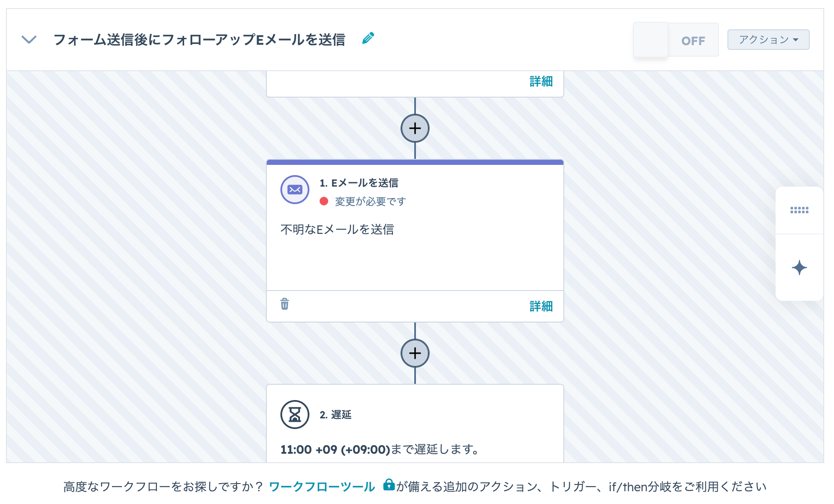Add an action between email and delay steps
Image resolution: width=834 pixels, height=504 pixels.
(x=415, y=353)
